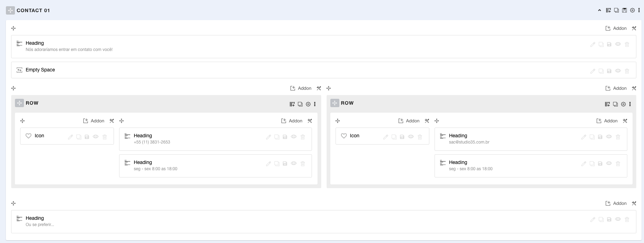Edit the sac@studio35.com.br Heading
644x243 pixels.
tap(584, 137)
